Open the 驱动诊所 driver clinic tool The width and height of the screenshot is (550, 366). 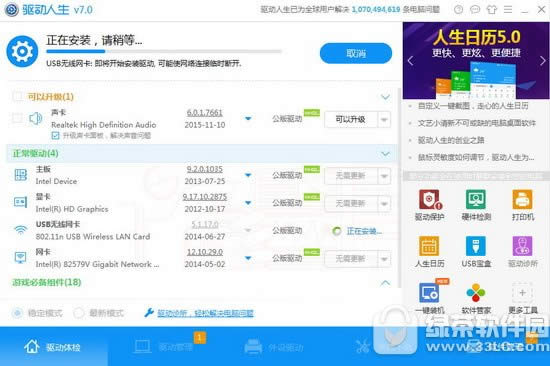tap(523, 252)
